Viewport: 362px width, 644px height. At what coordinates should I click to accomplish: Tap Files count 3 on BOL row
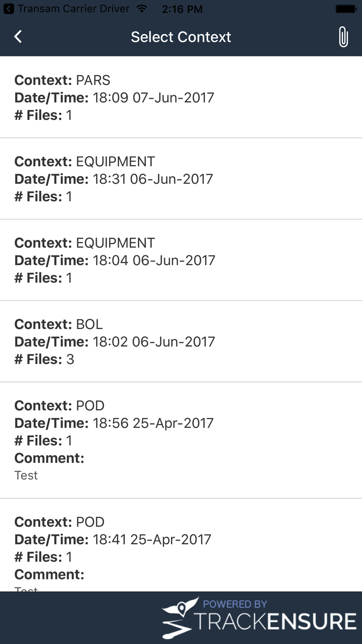[70, 359]
